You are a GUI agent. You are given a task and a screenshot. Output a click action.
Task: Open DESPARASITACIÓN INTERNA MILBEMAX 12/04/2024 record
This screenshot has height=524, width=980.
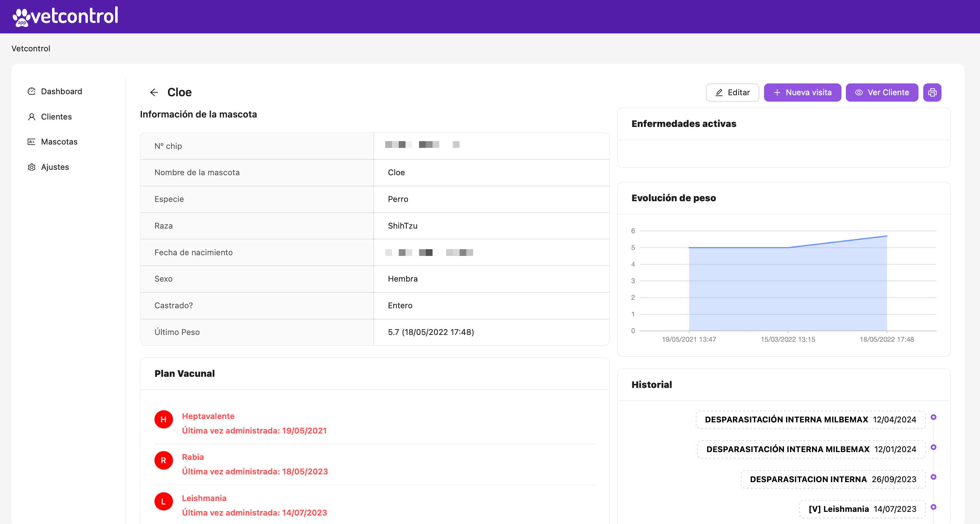point(811,420)
